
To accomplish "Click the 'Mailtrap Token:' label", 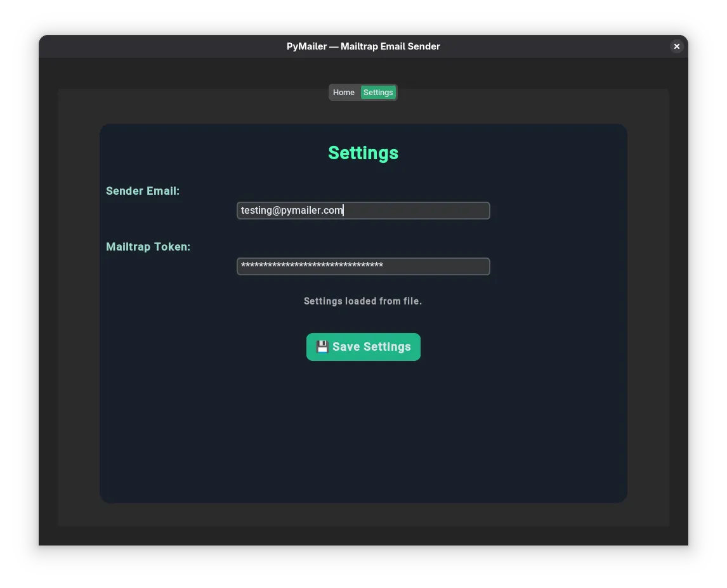I will click(x=148, y=246).
